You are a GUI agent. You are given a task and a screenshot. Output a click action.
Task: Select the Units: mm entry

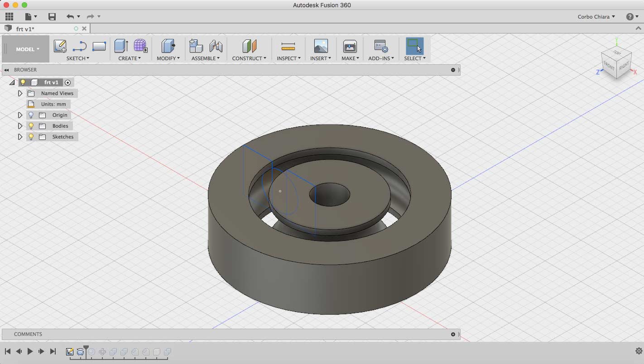pos(53,104)
